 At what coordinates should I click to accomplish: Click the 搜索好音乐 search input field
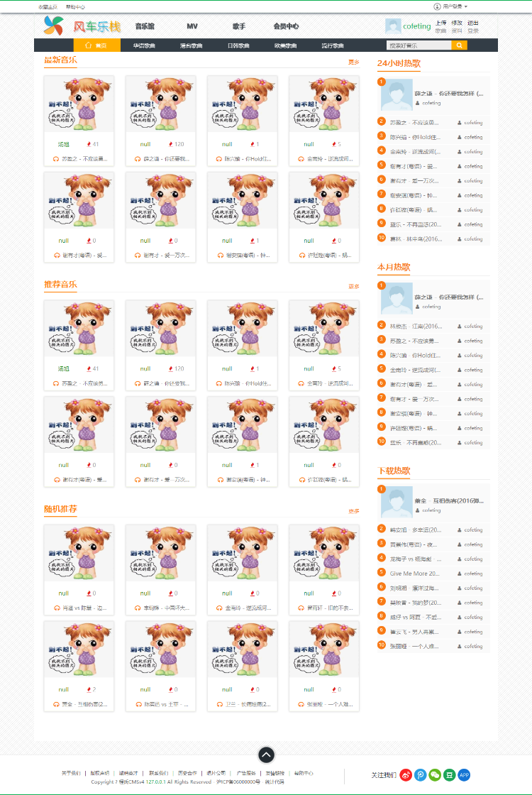point(419,45)
